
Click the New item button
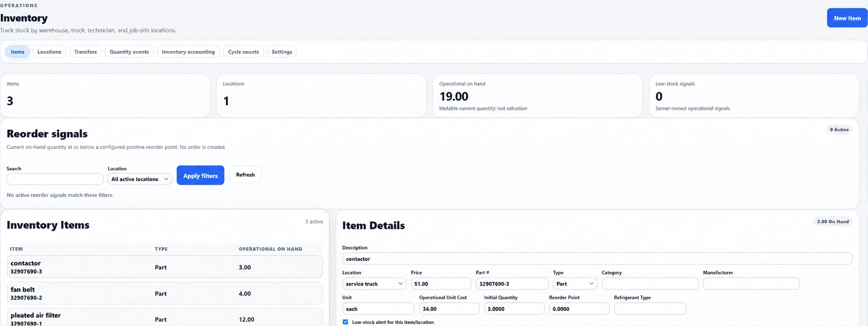click(x=847, y=18)
